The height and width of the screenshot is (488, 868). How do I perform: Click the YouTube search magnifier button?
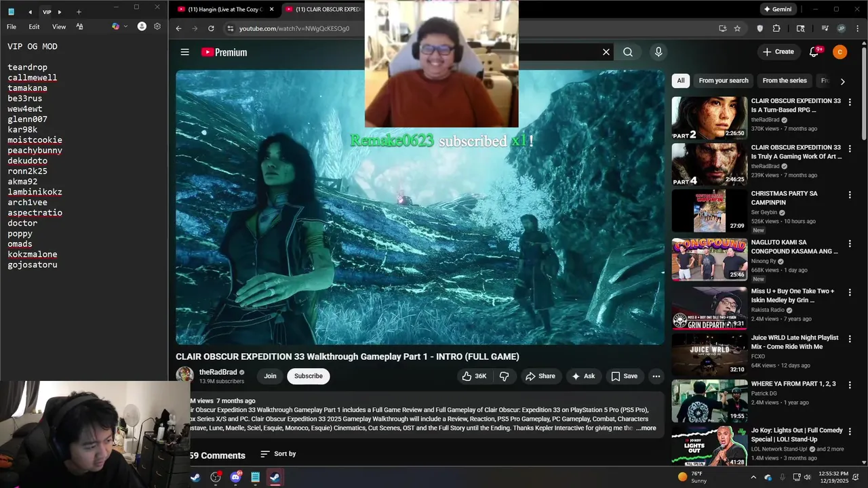click(x=628, y=52)
